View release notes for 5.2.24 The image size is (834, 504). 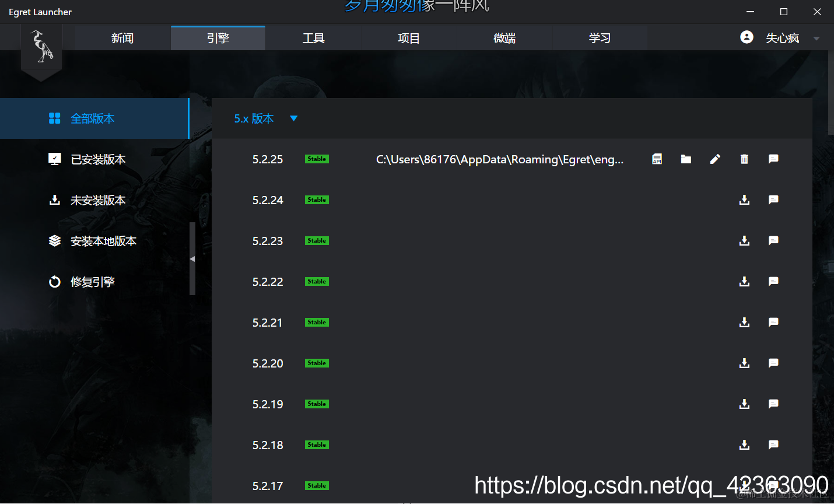click(x=773, y=199)
